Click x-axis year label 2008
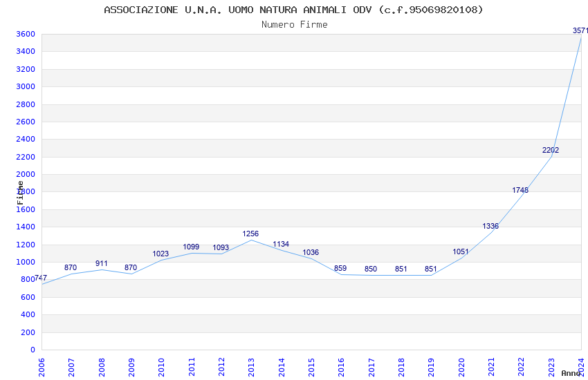Screen dimensions: 588x380 (x=102, y=368)
